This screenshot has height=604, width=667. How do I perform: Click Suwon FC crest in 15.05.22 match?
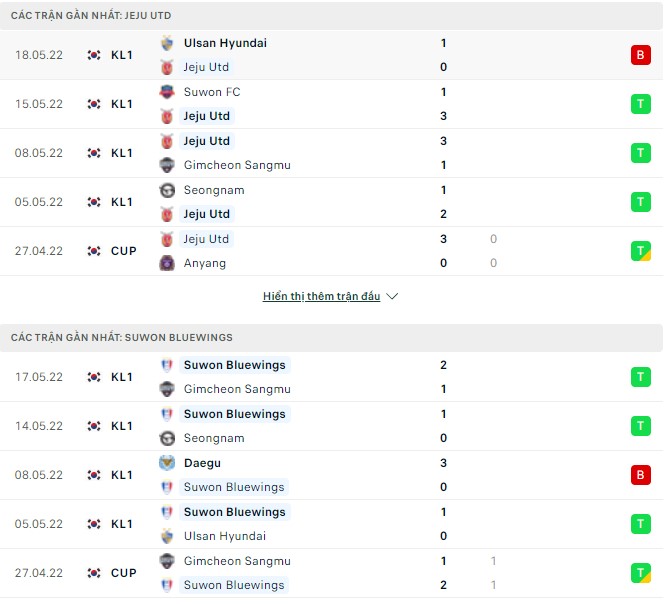(x=167, y=92)
